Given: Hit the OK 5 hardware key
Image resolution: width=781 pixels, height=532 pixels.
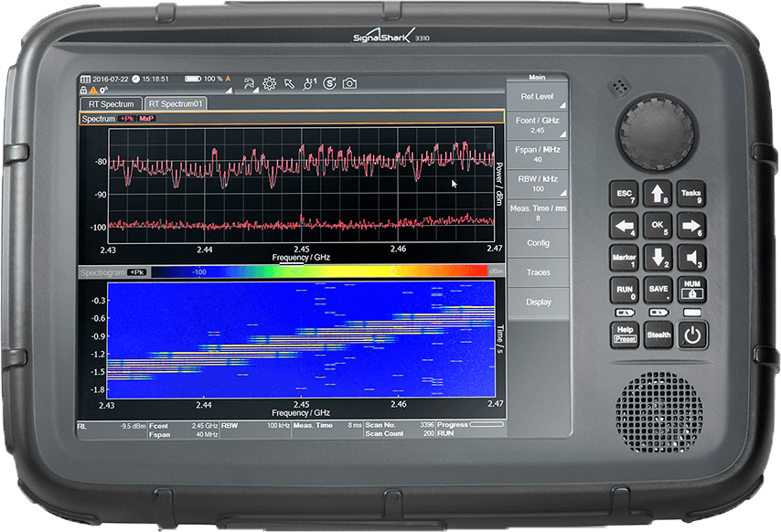Looking at the screenshot, I should tap(658, 226).
